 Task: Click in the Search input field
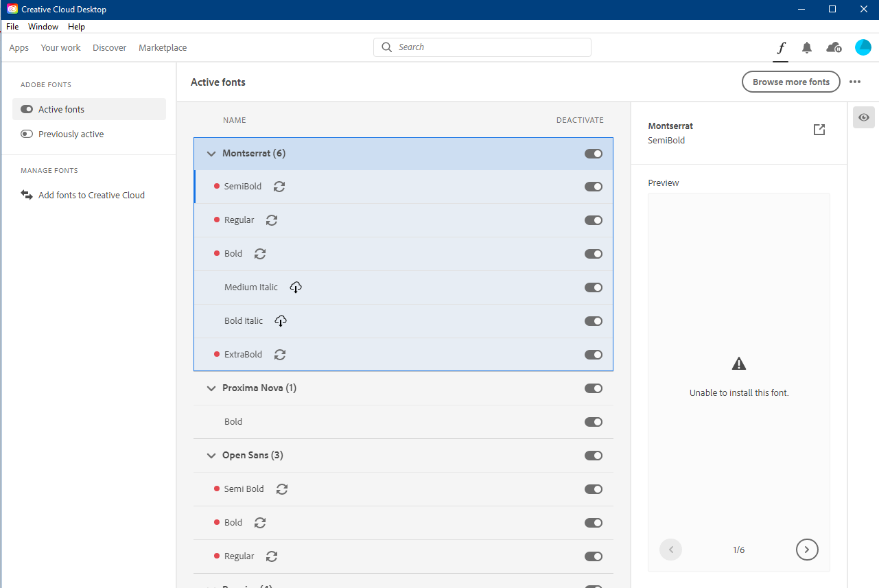pyautogui.click(x=482, y=47)
